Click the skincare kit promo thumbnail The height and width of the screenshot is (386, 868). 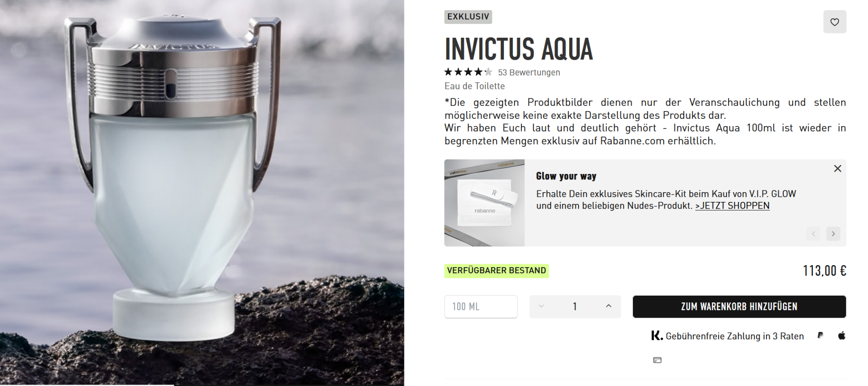click(x=484, y=203)
